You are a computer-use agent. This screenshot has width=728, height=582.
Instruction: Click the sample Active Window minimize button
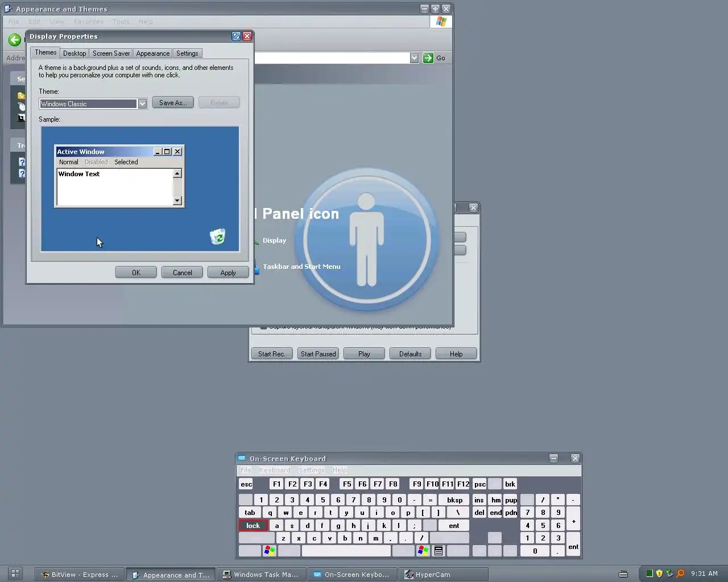158,152
